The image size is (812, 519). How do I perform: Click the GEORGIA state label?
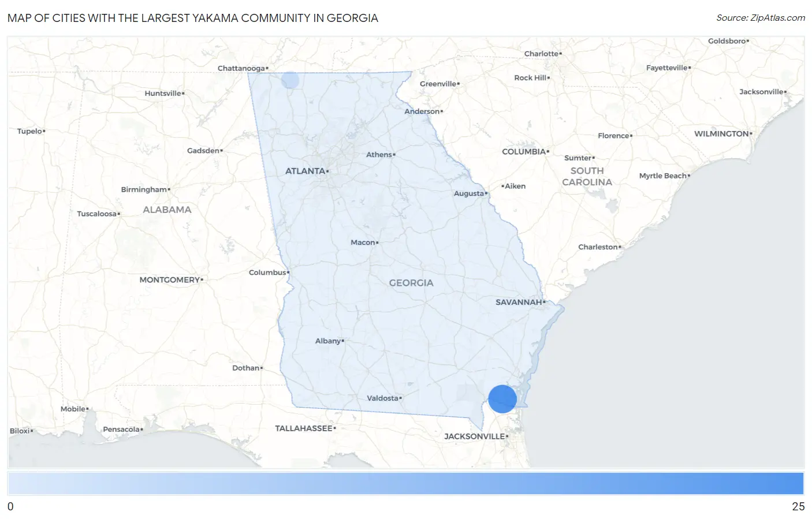point(411,283)
